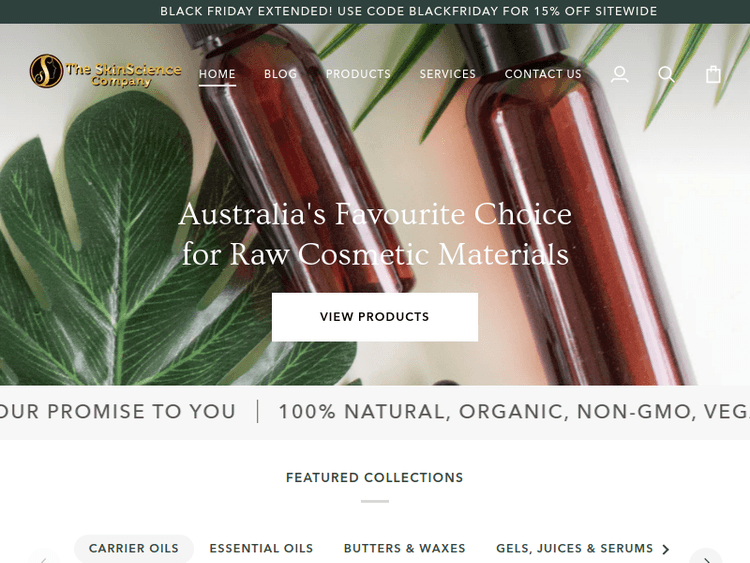Click the previous carousel arrow under collections

coord(44,557)
